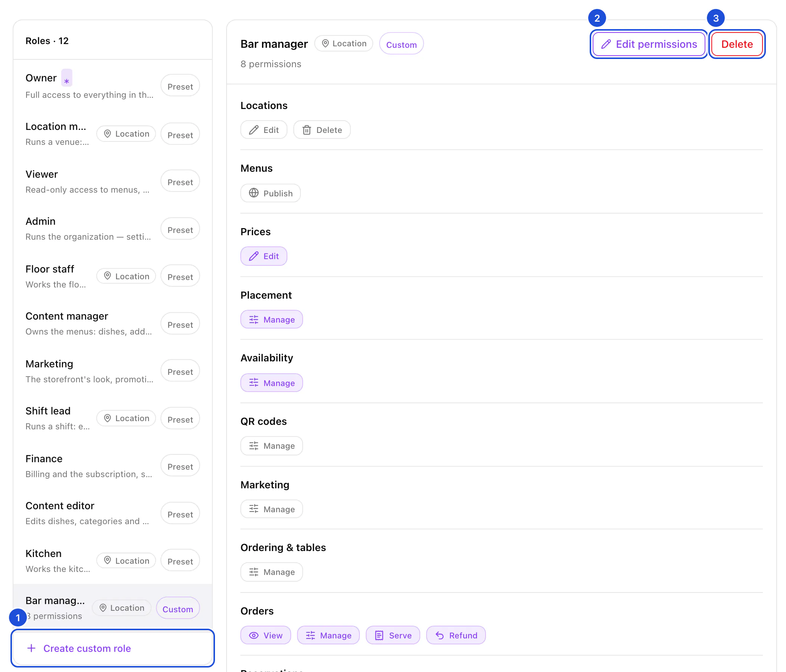Image resolution: width=786 pixels, height=672 pixels.
Task: Click the Preset badge on Finance row
Action: pos(180,466)
